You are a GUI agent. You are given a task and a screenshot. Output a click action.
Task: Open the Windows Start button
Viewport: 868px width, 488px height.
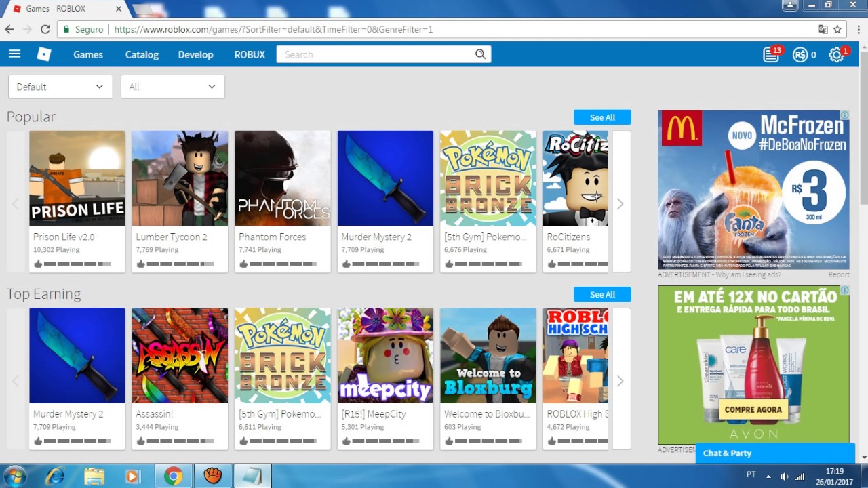[14, 476]
